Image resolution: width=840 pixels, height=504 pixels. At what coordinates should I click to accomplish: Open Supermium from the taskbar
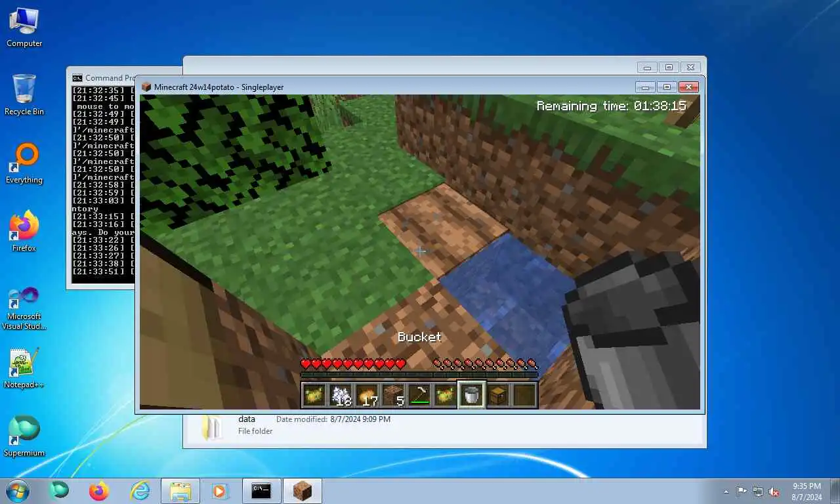tap(60, 490)
